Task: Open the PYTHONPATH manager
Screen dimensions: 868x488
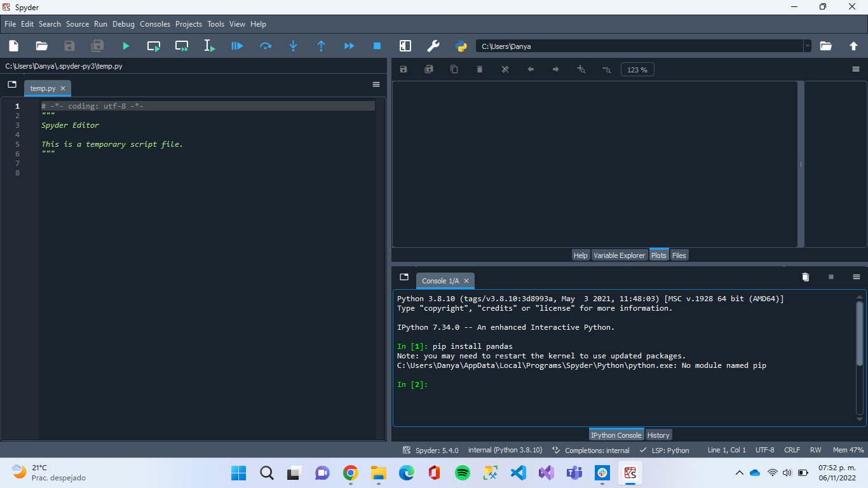Action: pyautogui.click(x=461, y=46)
